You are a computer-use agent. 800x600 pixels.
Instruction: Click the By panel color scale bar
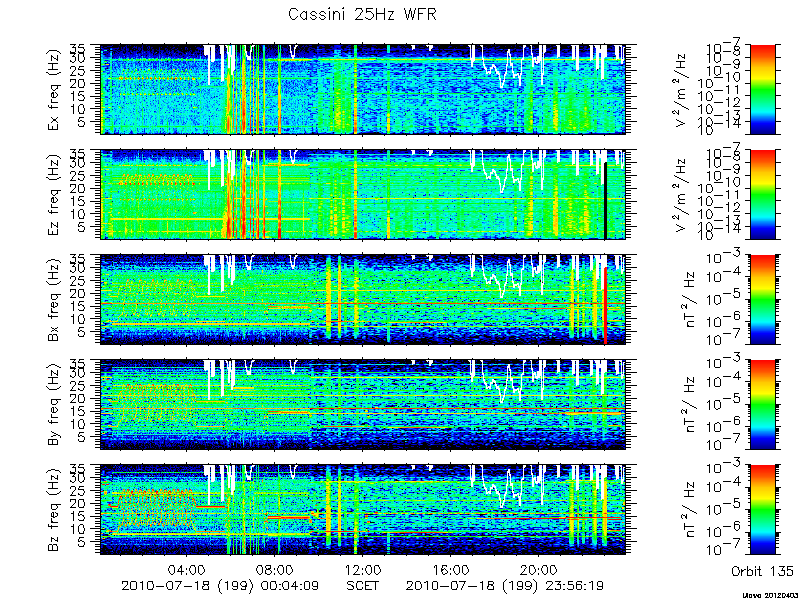[x=762, y=405]
